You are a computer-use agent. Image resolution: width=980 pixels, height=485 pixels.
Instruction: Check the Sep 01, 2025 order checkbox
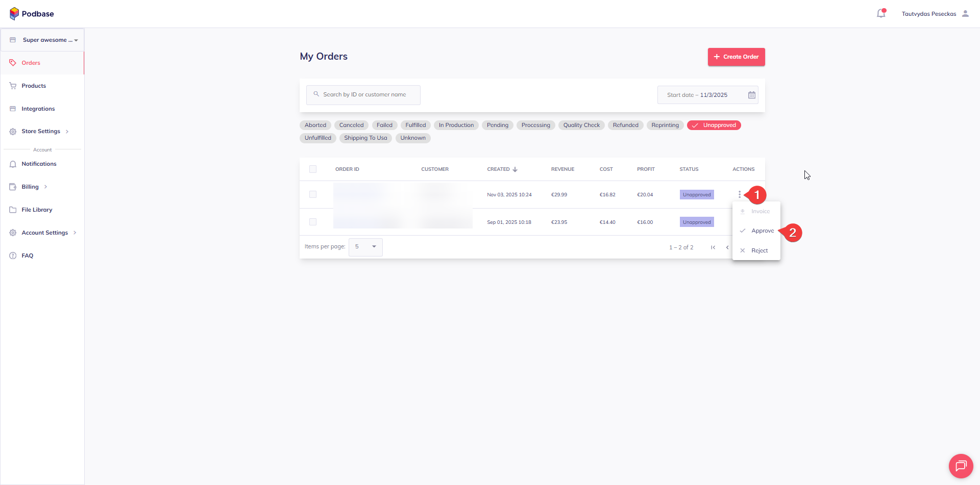click(313, 222)
